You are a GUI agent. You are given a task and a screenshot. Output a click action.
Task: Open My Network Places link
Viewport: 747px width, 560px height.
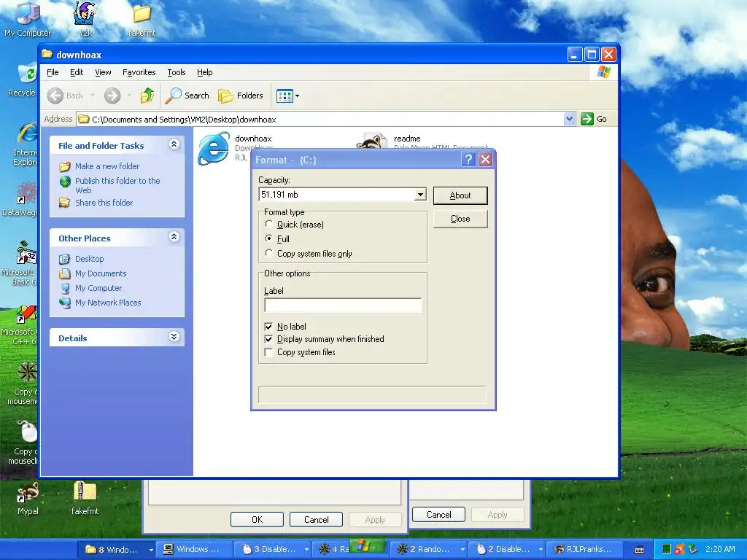point(108,303)
